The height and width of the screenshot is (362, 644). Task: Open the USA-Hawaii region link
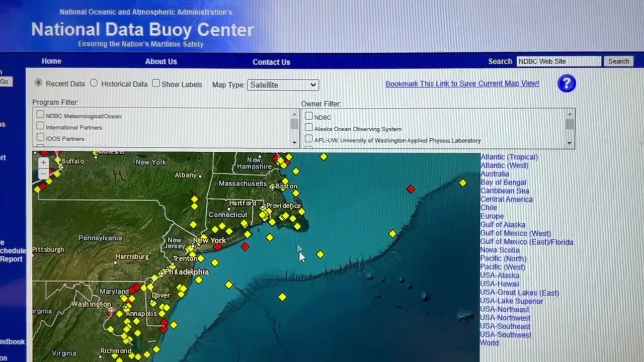(x=500, y=284)
